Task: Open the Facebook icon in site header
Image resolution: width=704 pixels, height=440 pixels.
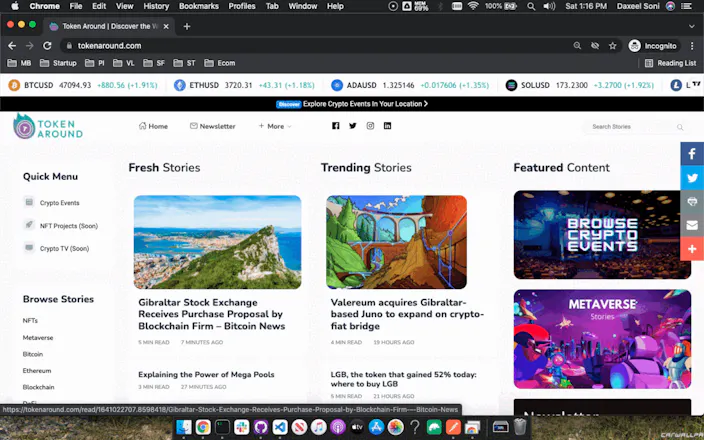Action: point(335,126)
